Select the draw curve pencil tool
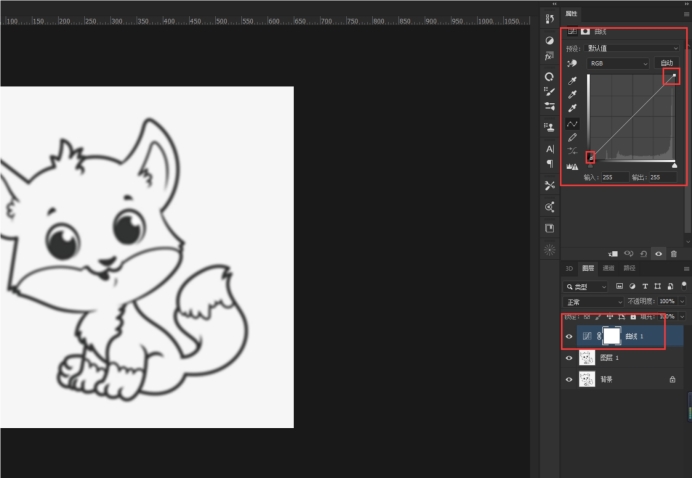 point(572,137)
